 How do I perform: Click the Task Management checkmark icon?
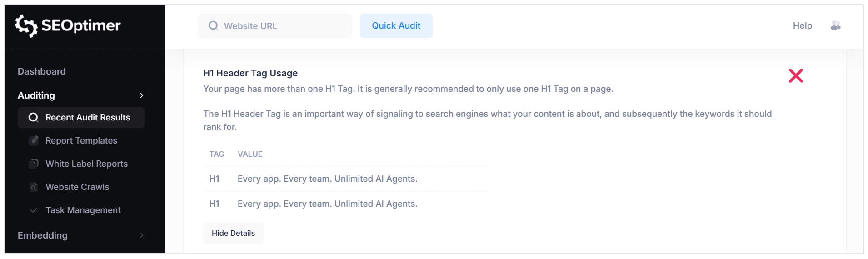[x=34, y=210]
